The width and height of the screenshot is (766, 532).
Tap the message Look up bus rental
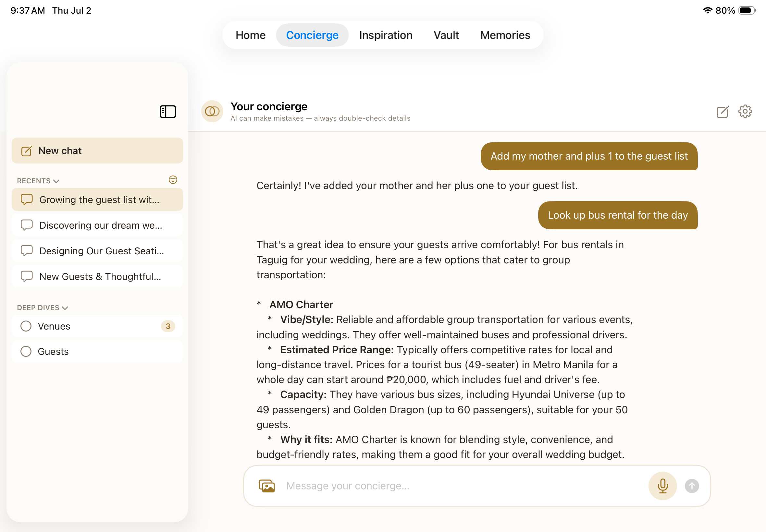click(x=618, y=215)
